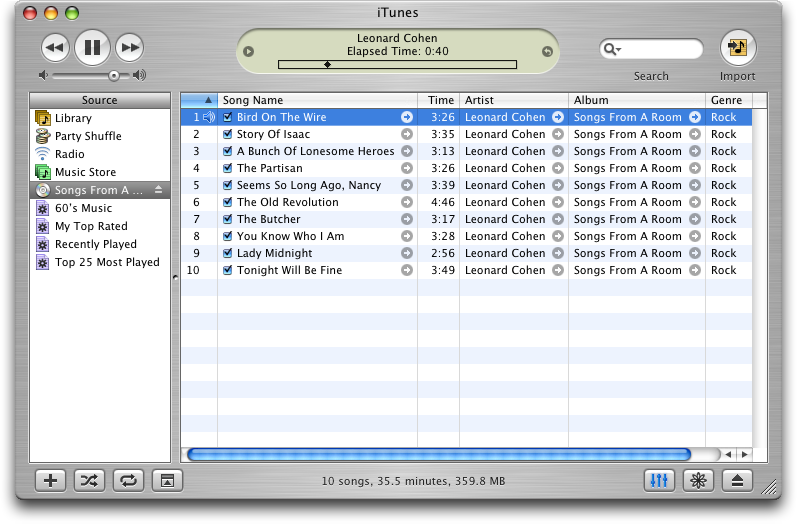Click the low volume speaker icon
797x524 pixels.
[x=43, y=76]
